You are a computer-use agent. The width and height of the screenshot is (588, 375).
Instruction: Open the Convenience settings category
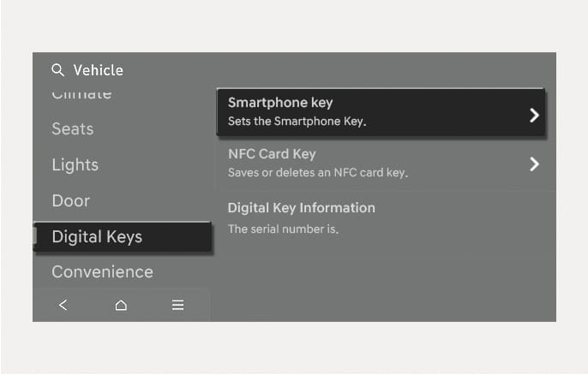tap(102, 272)
